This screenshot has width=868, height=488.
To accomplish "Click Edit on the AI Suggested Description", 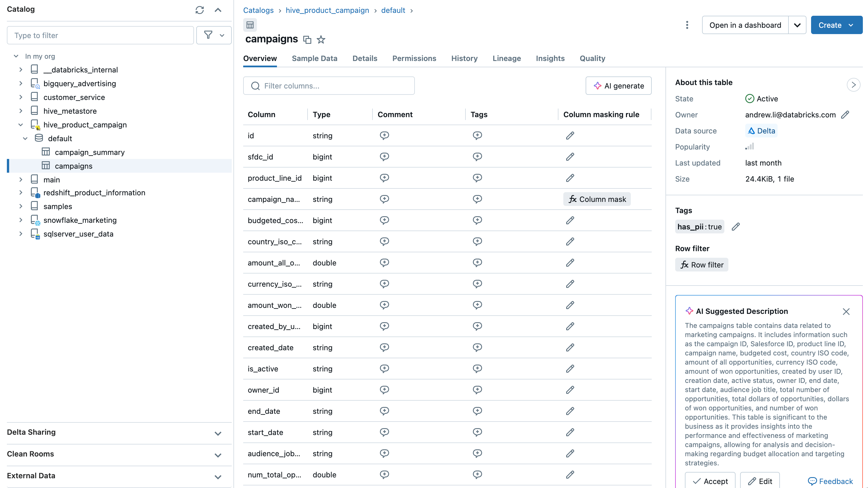I will click(x=760, y=481).
